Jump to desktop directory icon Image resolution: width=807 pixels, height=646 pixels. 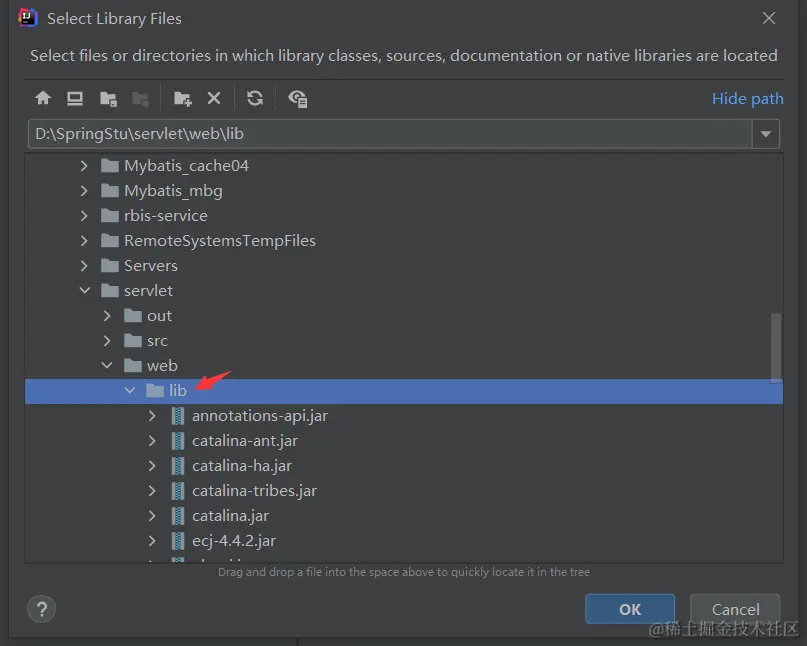[75, 98]
